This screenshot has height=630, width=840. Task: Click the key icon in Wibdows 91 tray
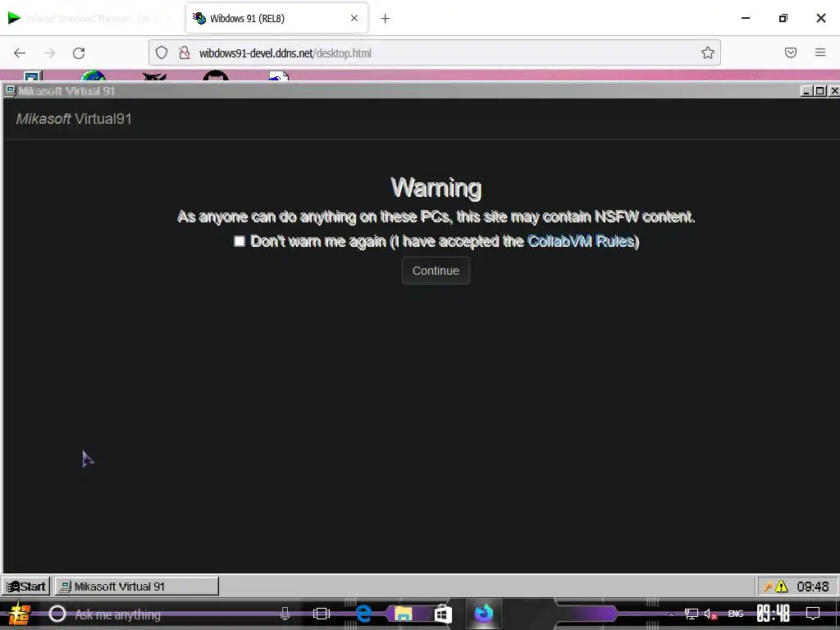(x=767, y=587)
